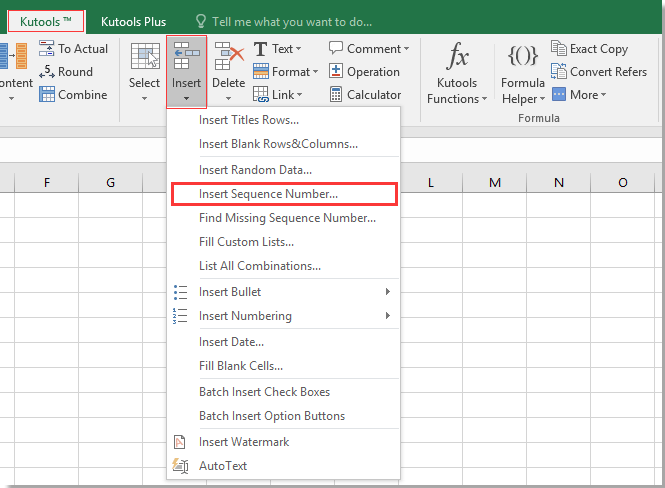Choose Find Missing Sequence Number
Screen dimensions: 665x488
click(x=283, y=218)
